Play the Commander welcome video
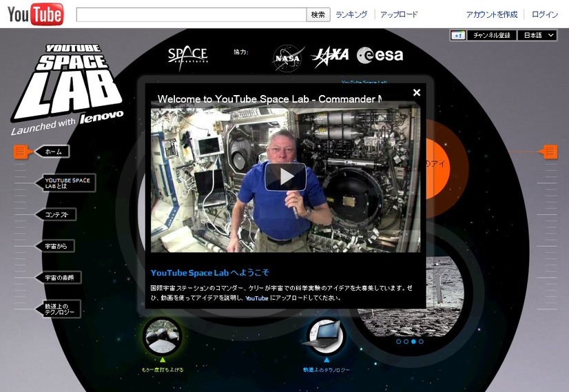 tap(286, 176)
